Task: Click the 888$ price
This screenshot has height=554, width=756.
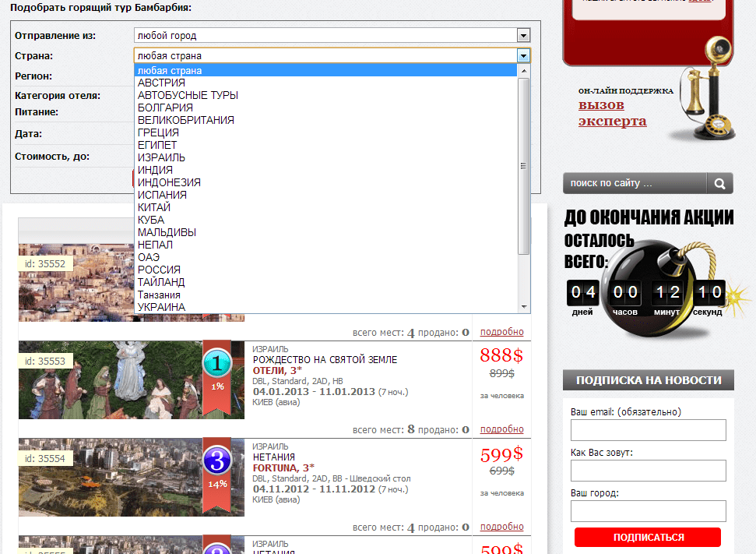Action: [501, 355]
